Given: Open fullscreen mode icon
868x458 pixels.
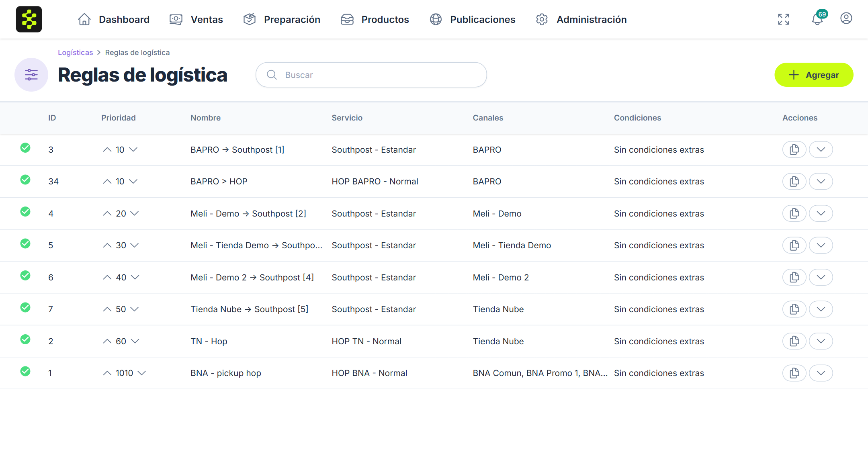Looking at the screenshot, I should 783,19.
